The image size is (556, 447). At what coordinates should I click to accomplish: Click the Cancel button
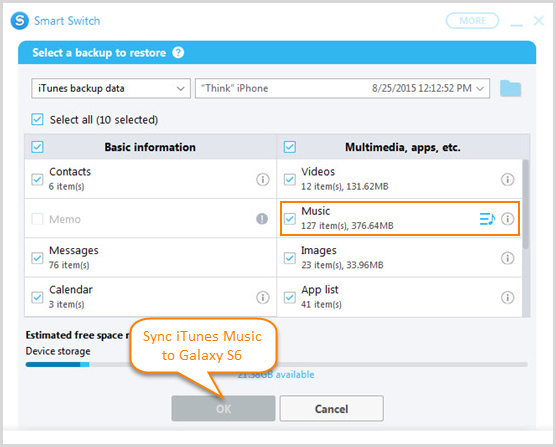[332, 408]
